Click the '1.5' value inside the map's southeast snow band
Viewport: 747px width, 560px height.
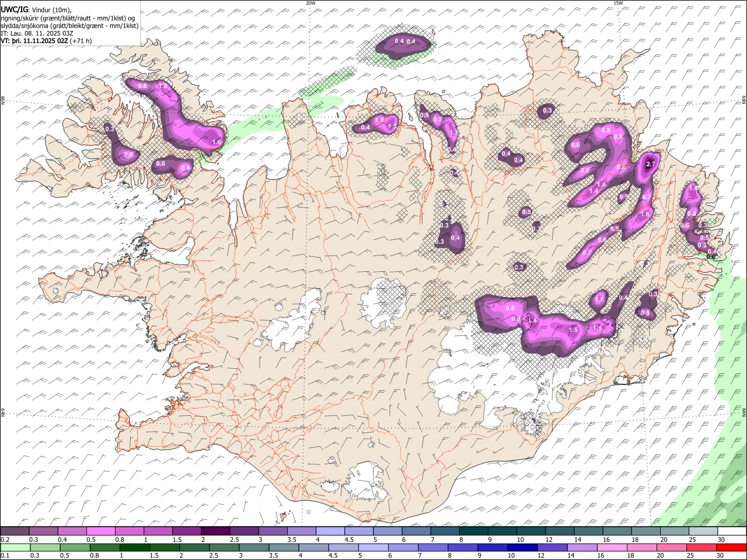[x=573, y=330]
